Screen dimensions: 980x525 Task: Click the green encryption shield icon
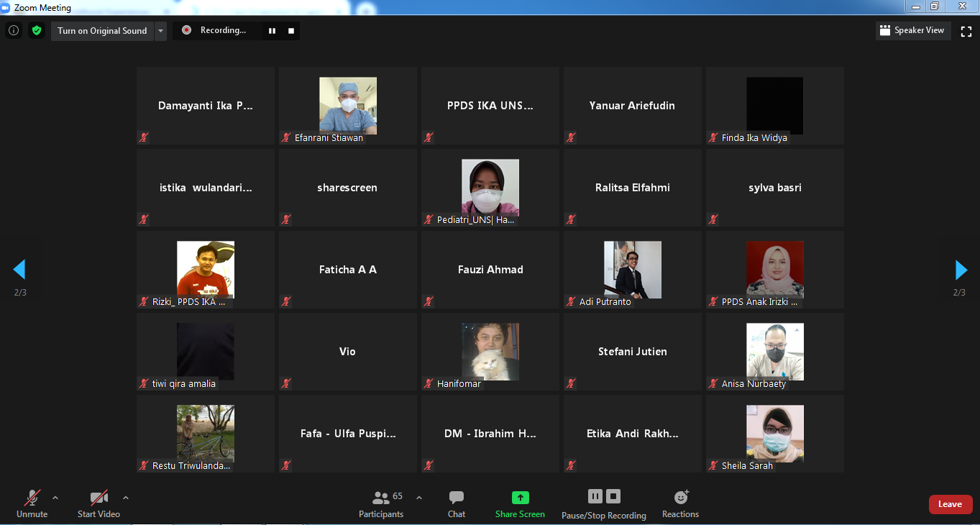pos(37,31)
